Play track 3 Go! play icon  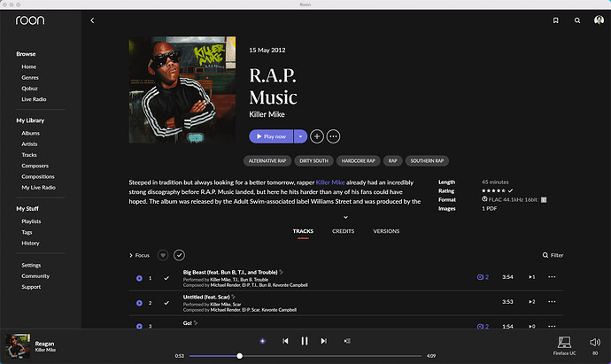tap(139, 326)
